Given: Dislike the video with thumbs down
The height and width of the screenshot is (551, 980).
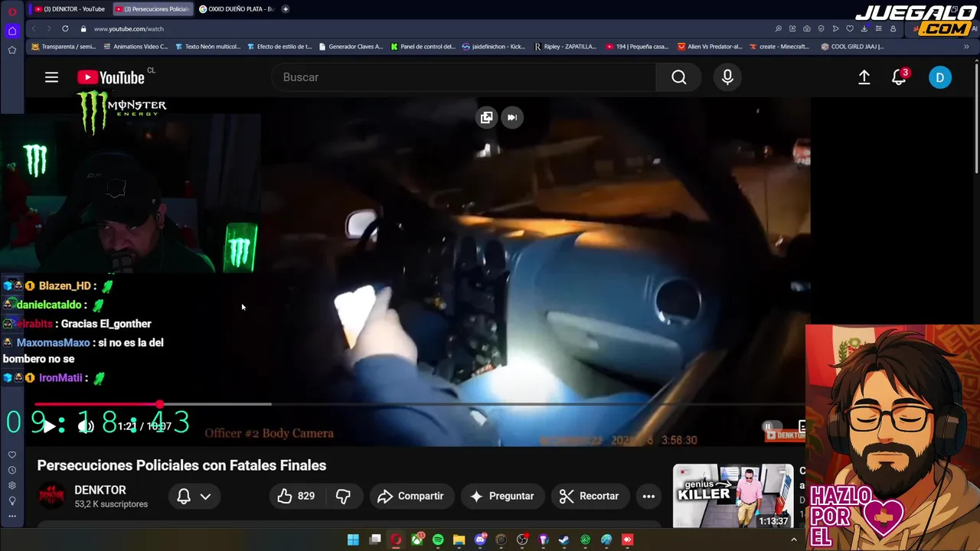Looking at the screenshot, I should (x=343, y=496).
